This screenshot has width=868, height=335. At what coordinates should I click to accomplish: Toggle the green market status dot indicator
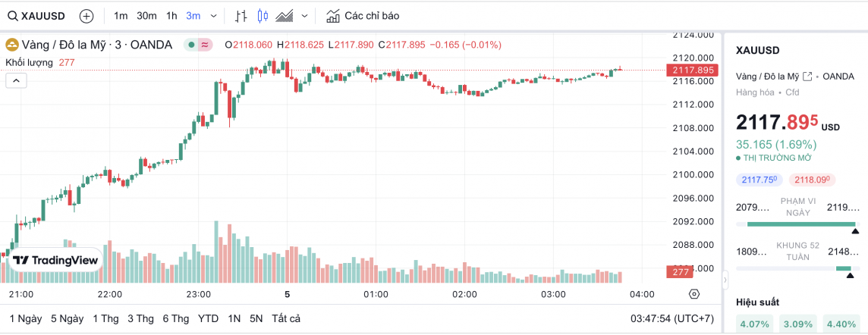[192, 45]
